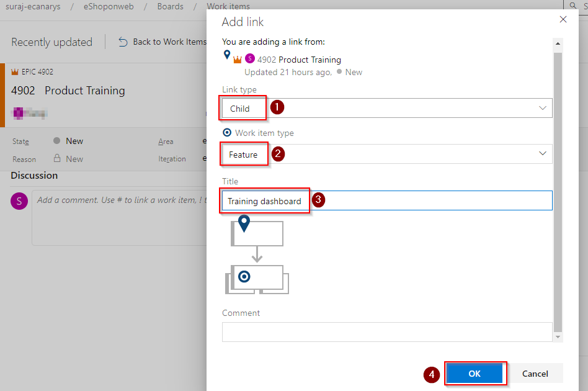
Task: Expand the Feature work item type dropdown
Action: point(387,154)
